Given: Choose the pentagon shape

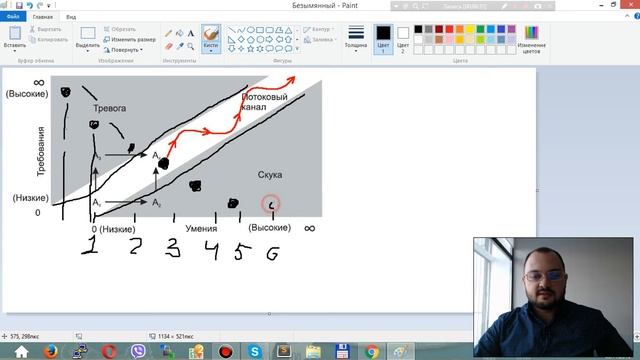Looking at the screenshot, I should (x=251, y=40).
